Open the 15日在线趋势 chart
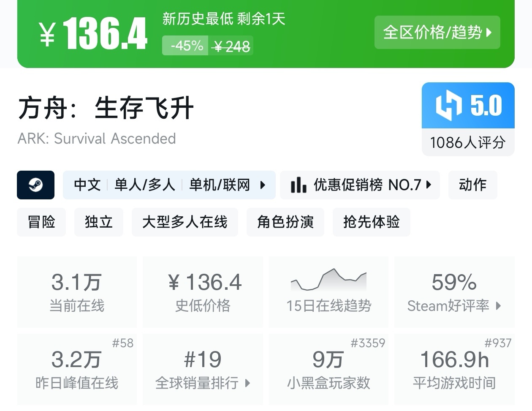Image resolution: width=532 pixels, height=411 pixels. tap(328, 291)
